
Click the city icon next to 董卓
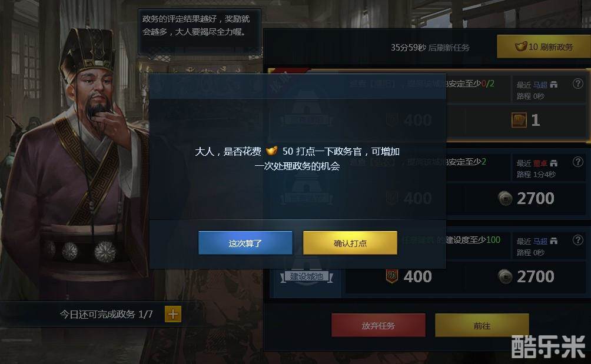553,163
